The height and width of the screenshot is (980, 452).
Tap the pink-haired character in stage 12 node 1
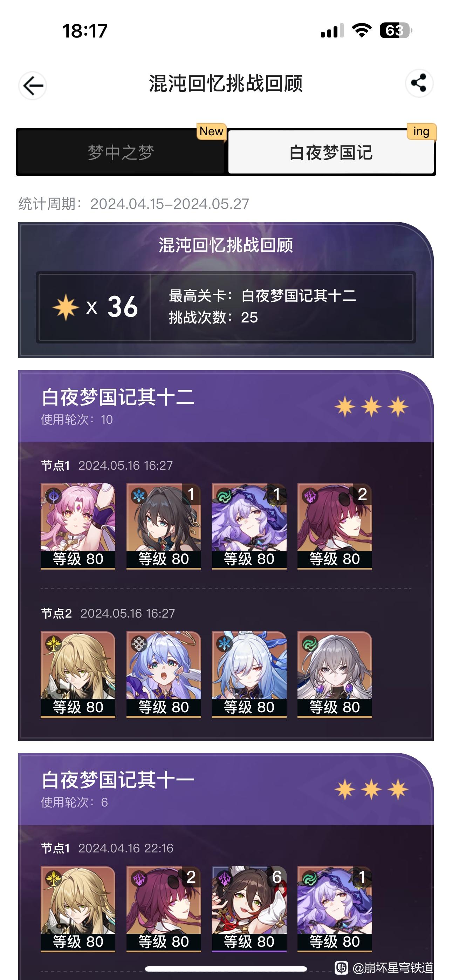(x=78, y=526)
